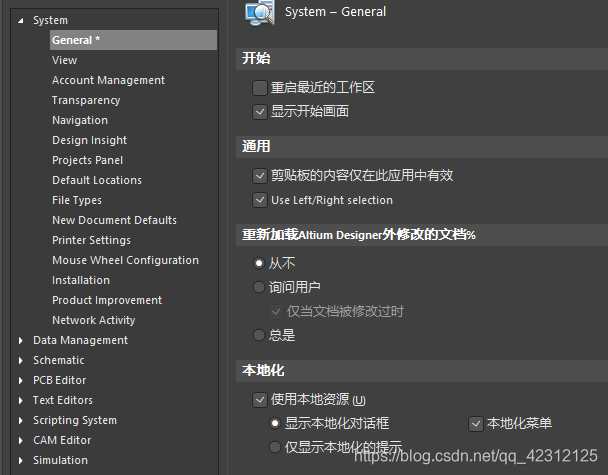The height and width of the screenshot is (475, 608).
Task: Click the Scripting System label
Action: point(74,420)
